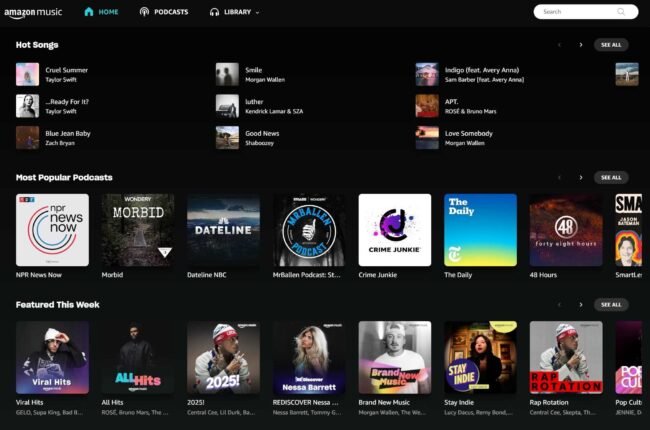Go to next Hot Songs page
650x430 pixels.
coord(581,45)
